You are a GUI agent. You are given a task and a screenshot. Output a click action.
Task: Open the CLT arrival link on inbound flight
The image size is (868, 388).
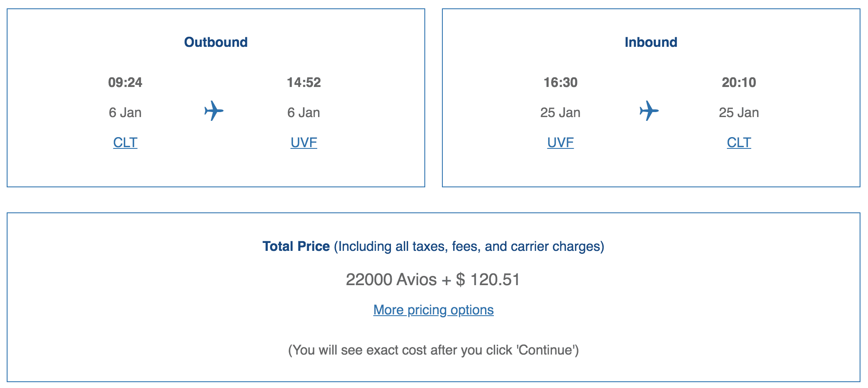tap(739, 143)
